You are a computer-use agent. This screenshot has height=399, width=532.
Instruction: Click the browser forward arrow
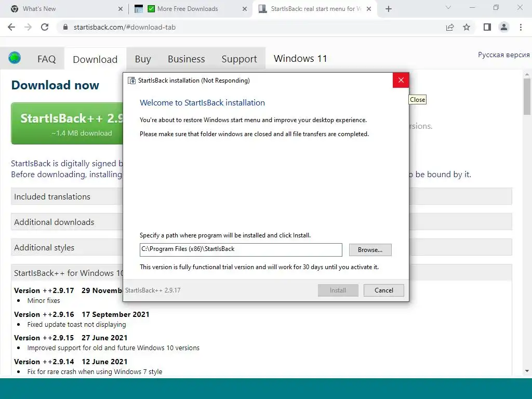(28, 27)
